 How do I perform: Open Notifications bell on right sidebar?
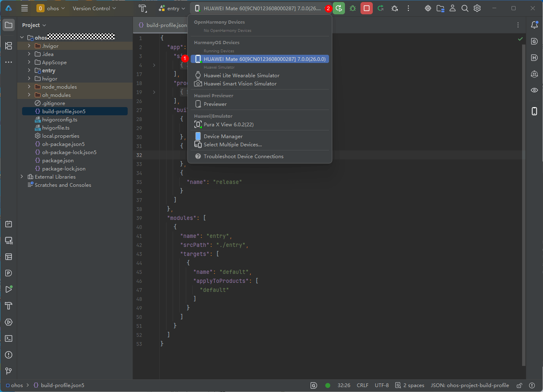(x=534, y=25)
